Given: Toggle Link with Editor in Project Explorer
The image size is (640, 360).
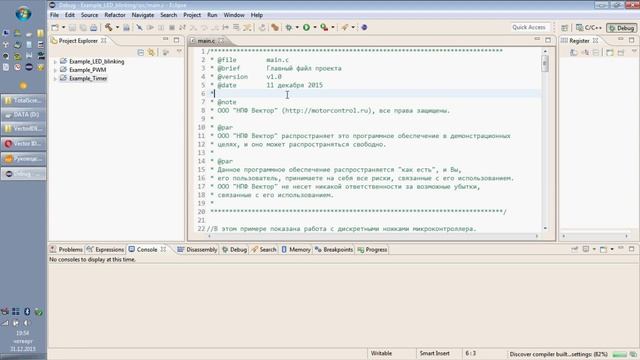Looking at the screenshot, I should pos(151,52).
